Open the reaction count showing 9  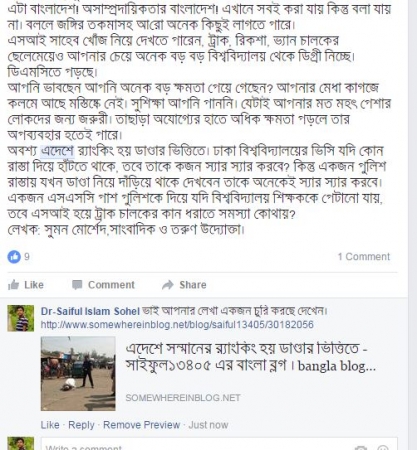coord(27,257)
